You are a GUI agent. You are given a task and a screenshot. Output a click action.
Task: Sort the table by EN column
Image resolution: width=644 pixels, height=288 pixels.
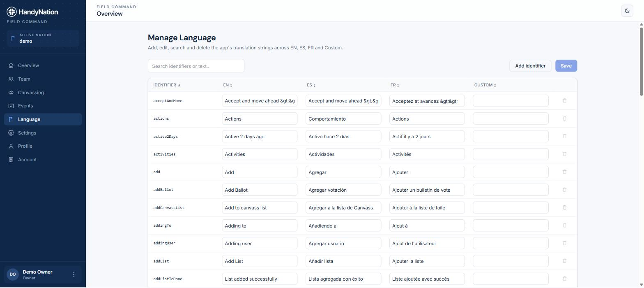pyautogui.click(x=228, y=85)
